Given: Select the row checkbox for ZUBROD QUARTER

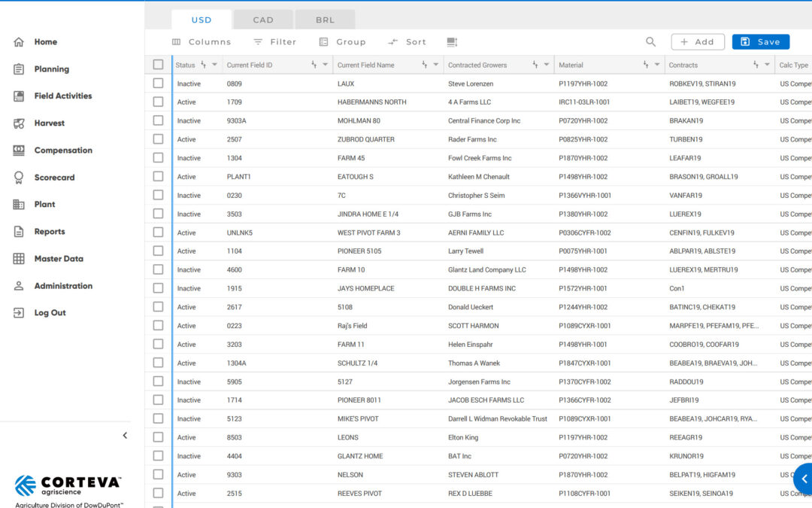Looking at the screenshot, I should [158, 139].
